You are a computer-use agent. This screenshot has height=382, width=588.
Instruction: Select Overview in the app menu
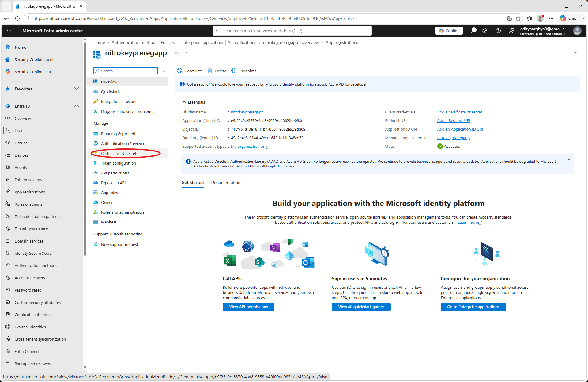[128, 82]
